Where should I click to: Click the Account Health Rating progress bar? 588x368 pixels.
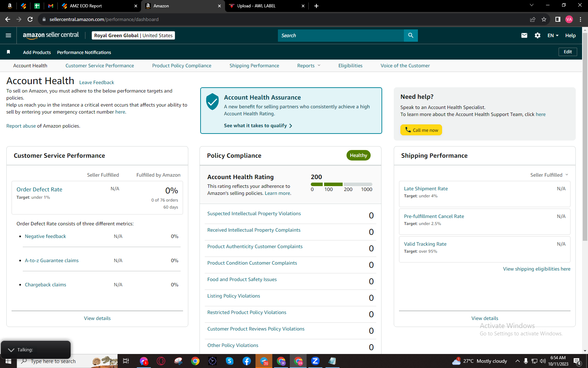click(x=342, y=184)
